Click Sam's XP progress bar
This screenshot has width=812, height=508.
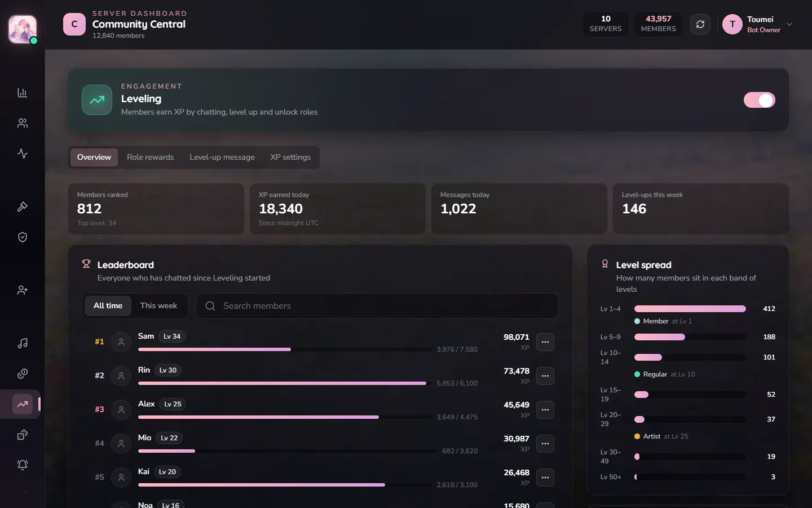pyautogui.click(x=285, y=349)
